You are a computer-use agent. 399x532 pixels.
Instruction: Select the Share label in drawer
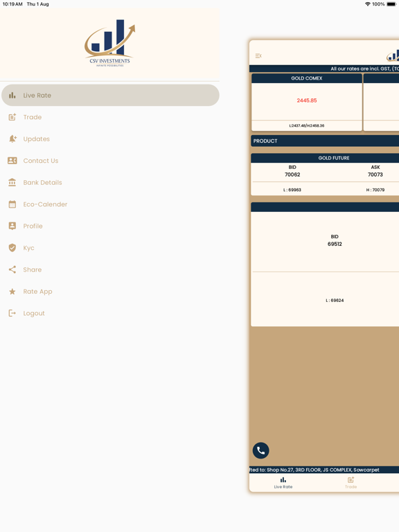click(x=33, y=269)
